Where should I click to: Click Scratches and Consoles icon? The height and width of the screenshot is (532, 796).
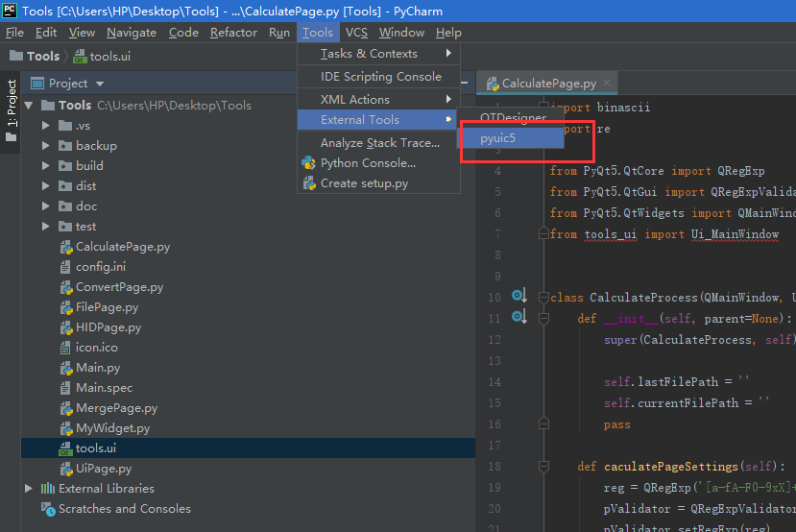48,509
